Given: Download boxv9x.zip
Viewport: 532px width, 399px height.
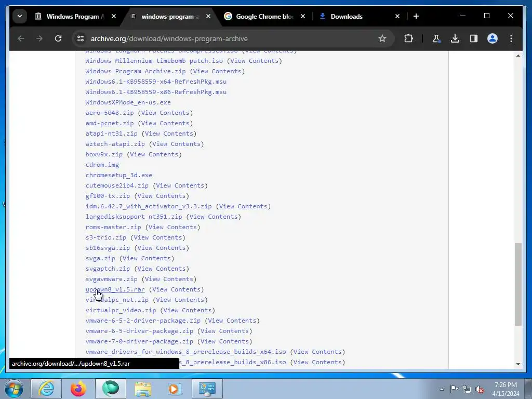Looking at the screenshot, I should pyautogui.click(x=104, y=154).
